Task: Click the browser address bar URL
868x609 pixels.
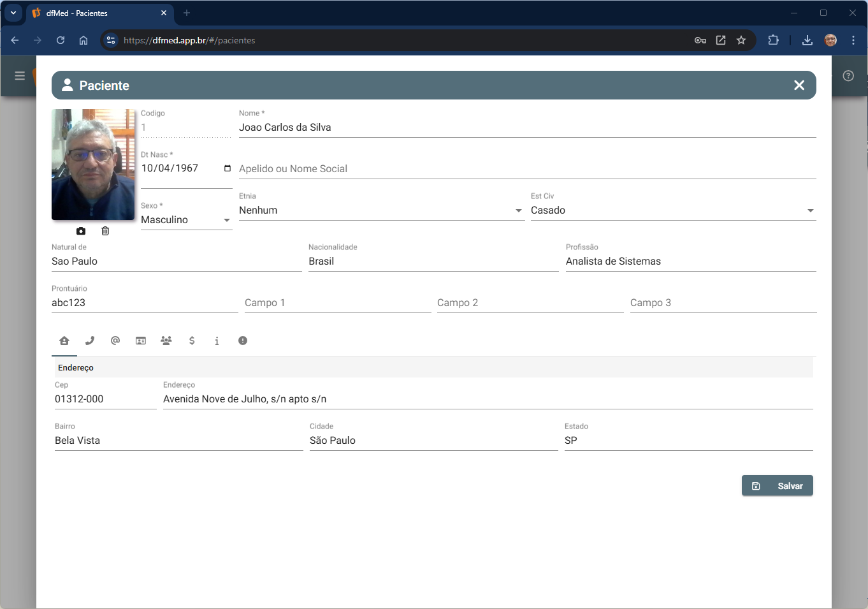Action: click(189, 40)
